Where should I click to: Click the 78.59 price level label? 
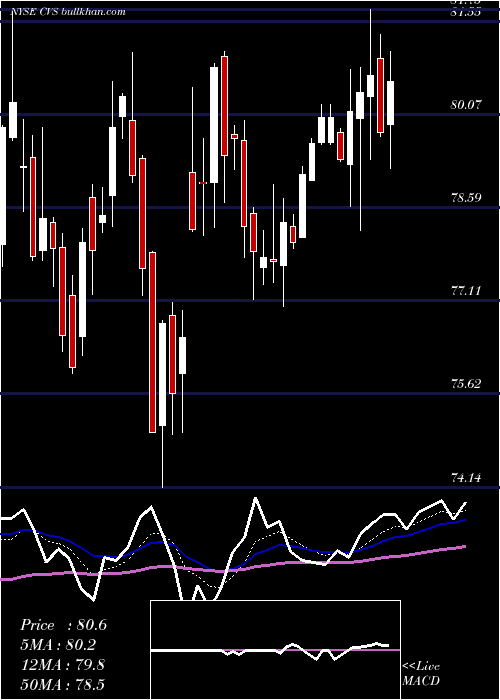point(466,198)
